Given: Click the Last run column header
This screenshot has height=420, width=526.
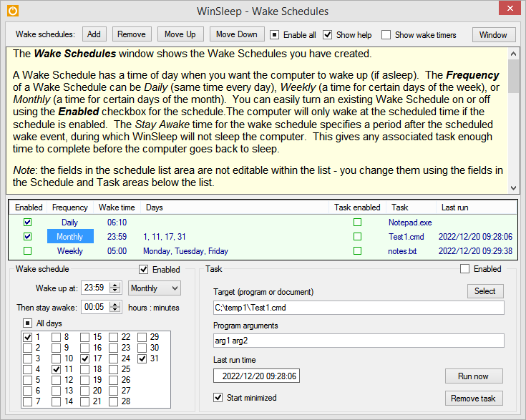Looking at the screenshot, I should coord(477,207).
